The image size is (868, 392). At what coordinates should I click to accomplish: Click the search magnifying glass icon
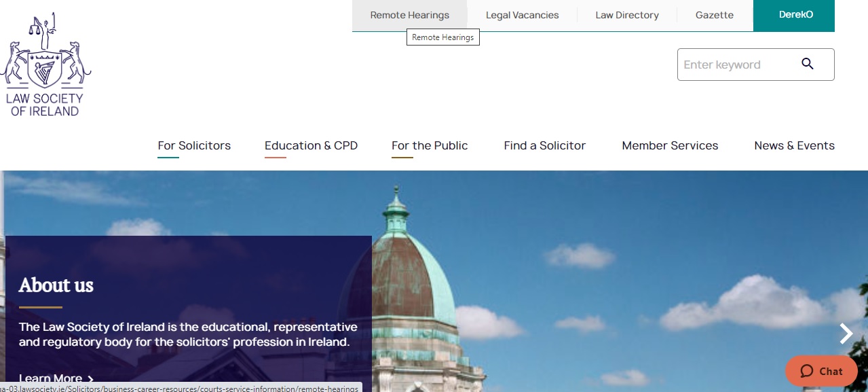(x=808, y=64)
